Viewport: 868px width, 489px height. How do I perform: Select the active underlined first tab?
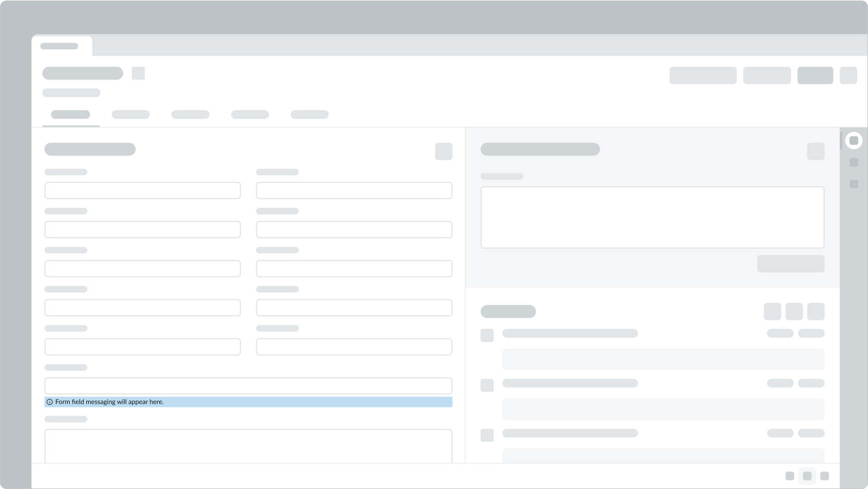click(x=71, y=115)
